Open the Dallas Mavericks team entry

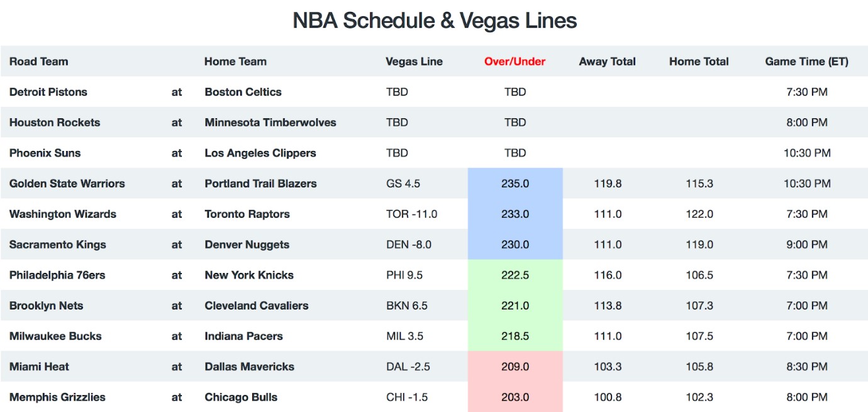[x=249, y=367]
